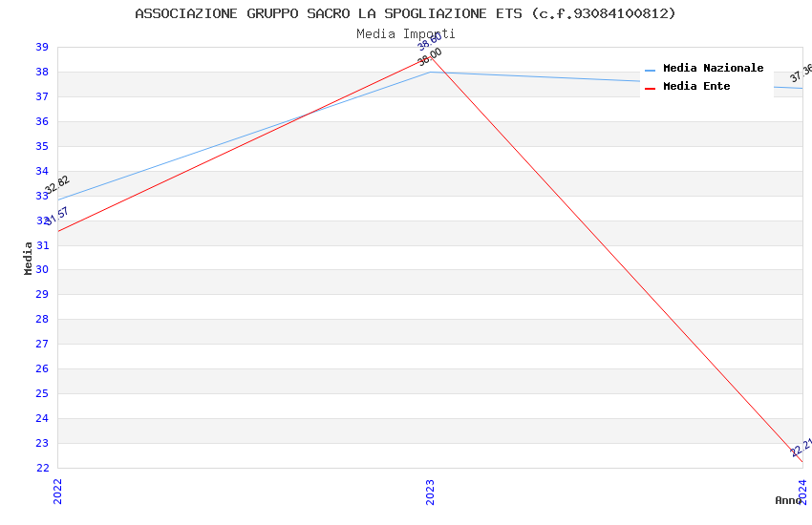Click the 2022 x-axis label

click(57, 492)
